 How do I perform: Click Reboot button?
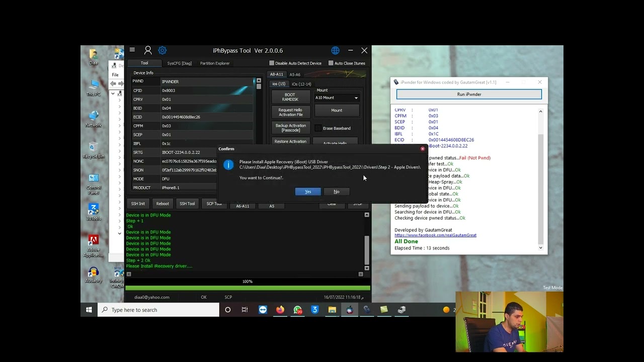(163, 204)
